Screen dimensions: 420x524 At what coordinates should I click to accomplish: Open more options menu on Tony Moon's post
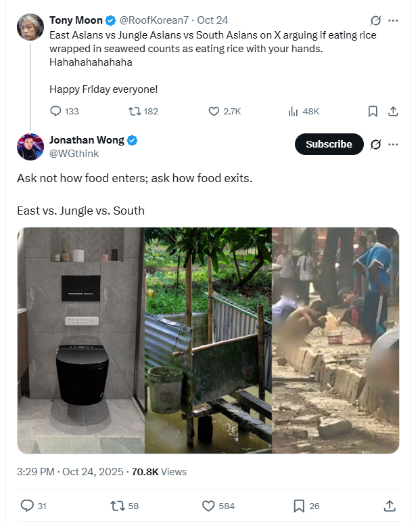tap(394, 21)
